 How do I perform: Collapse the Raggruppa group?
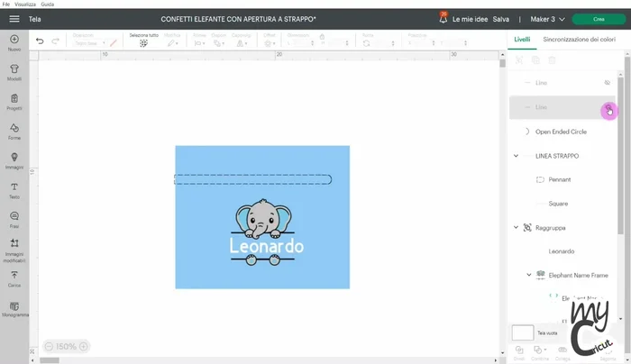517,228
